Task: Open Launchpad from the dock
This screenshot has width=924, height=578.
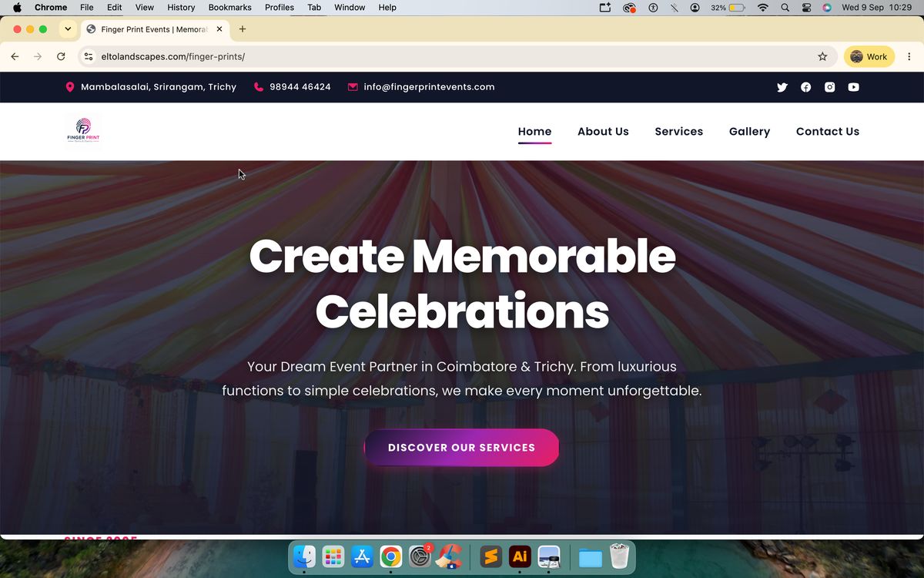Action: [333, 556]
